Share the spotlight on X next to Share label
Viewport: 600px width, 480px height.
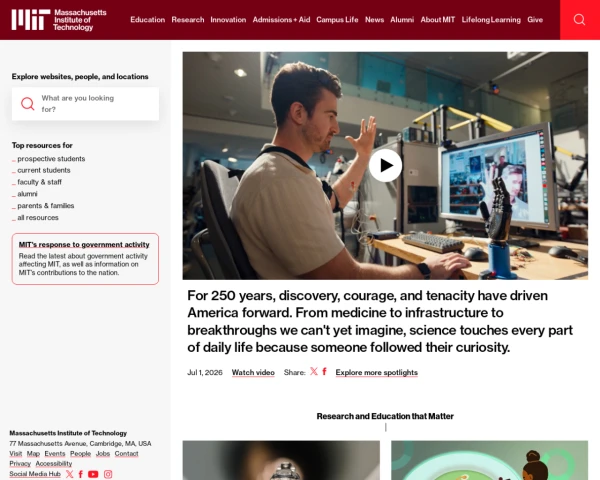point(314,372)
